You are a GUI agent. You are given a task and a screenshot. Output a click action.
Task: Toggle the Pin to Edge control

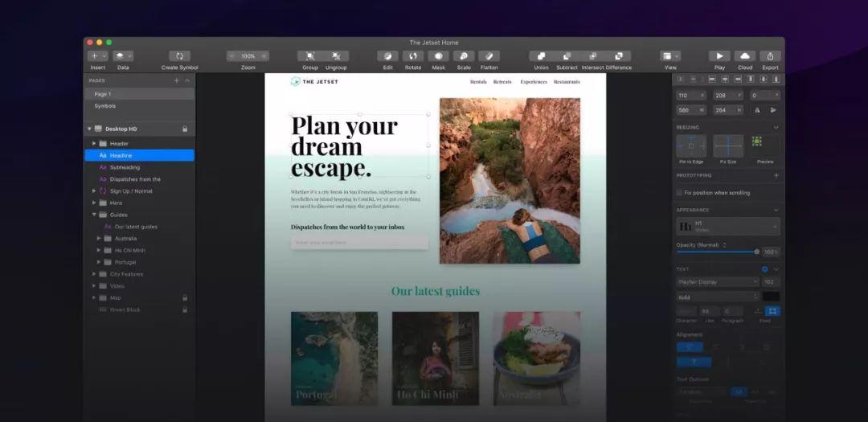point(691,145)
